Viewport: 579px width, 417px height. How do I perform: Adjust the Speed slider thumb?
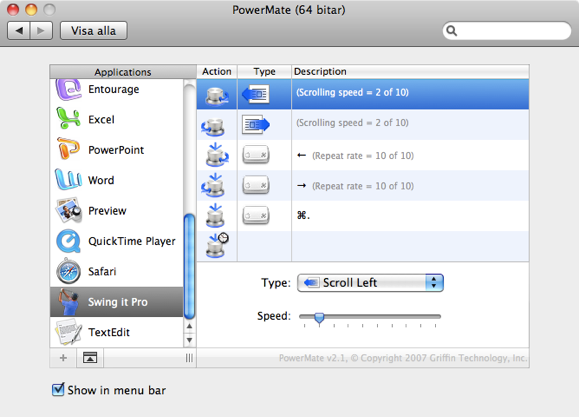[x=319, y=317]
